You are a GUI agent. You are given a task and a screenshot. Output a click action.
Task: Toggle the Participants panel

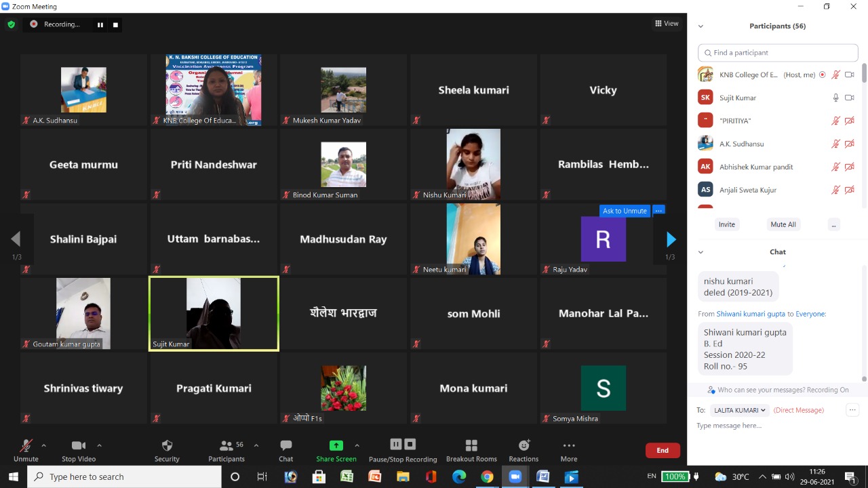(x=226, y=451)
